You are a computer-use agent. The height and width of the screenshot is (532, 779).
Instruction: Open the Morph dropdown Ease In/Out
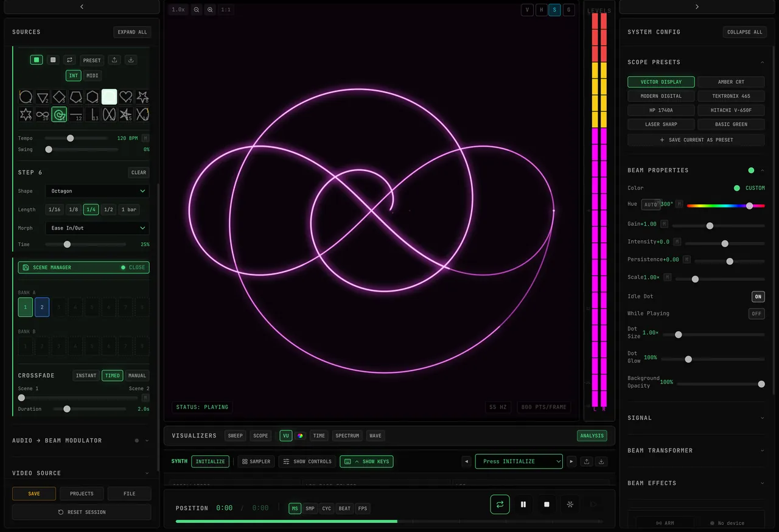97,228
